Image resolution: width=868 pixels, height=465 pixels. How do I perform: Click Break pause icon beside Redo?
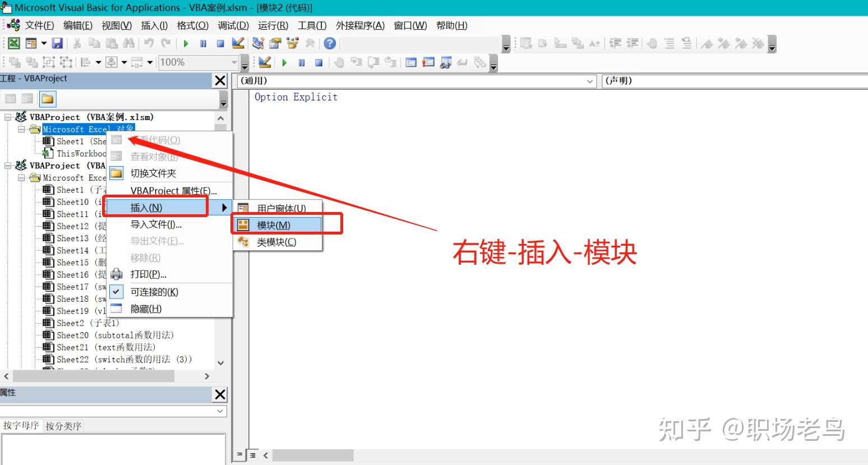pos(203,43)
